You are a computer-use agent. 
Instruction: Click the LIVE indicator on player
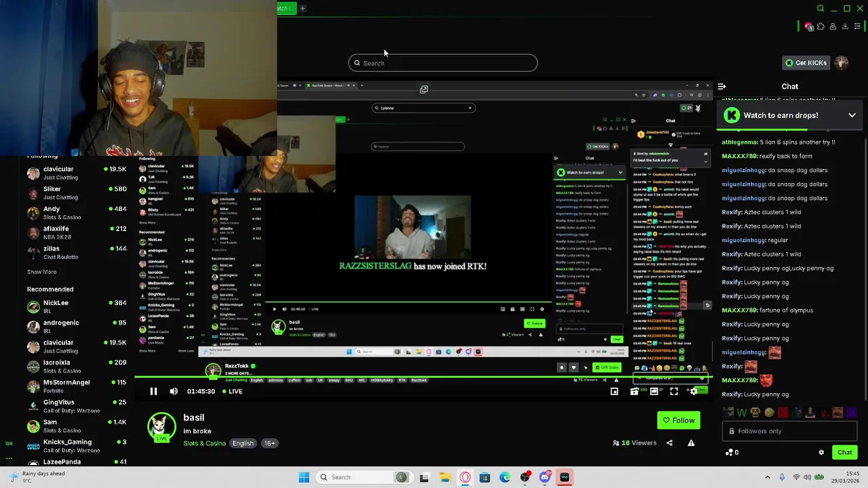(232, 391)
